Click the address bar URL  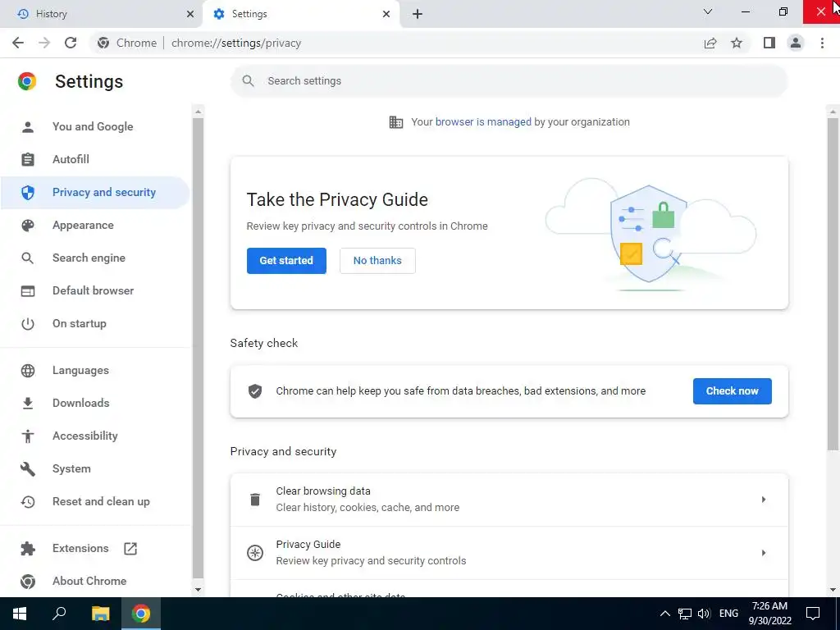click(x=236, y=43)
